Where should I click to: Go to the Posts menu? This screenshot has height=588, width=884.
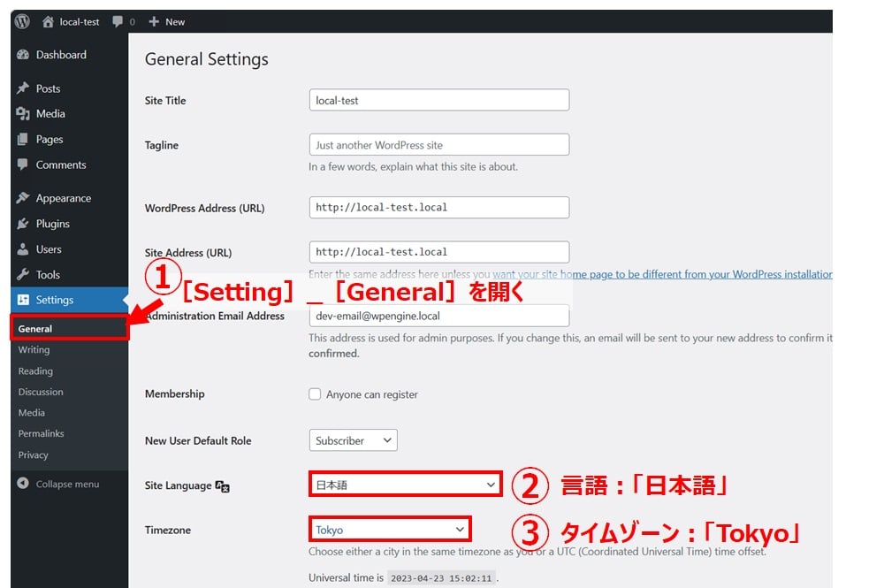[48, 88]
